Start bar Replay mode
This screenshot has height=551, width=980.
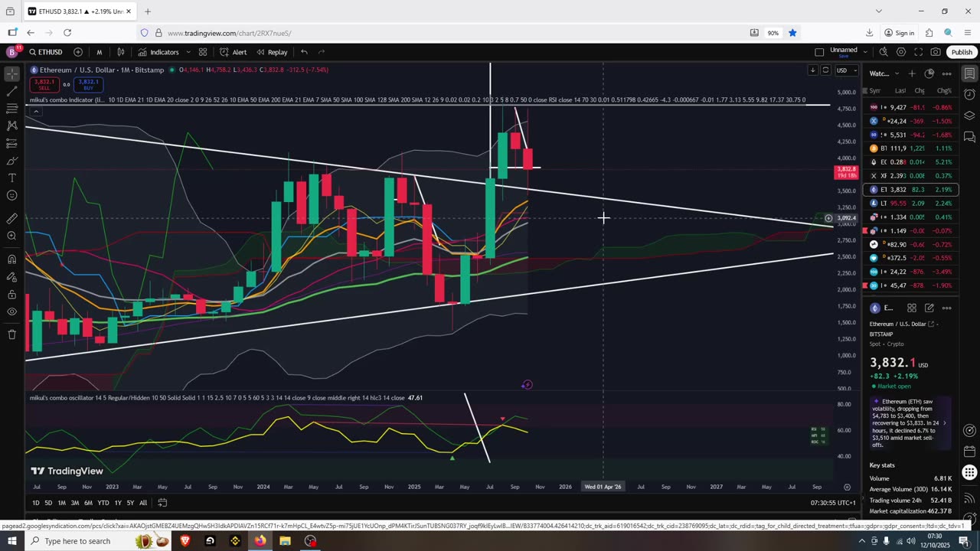272,52
